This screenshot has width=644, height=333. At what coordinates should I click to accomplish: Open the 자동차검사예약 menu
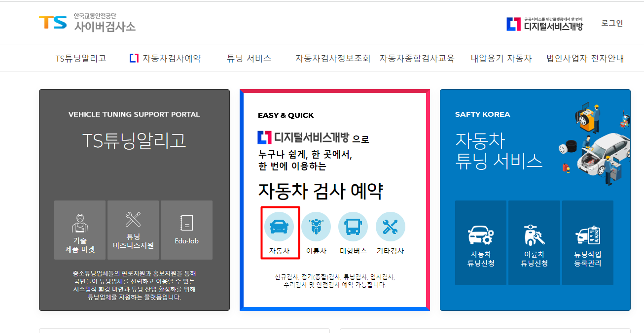click(x=165, y=58)
